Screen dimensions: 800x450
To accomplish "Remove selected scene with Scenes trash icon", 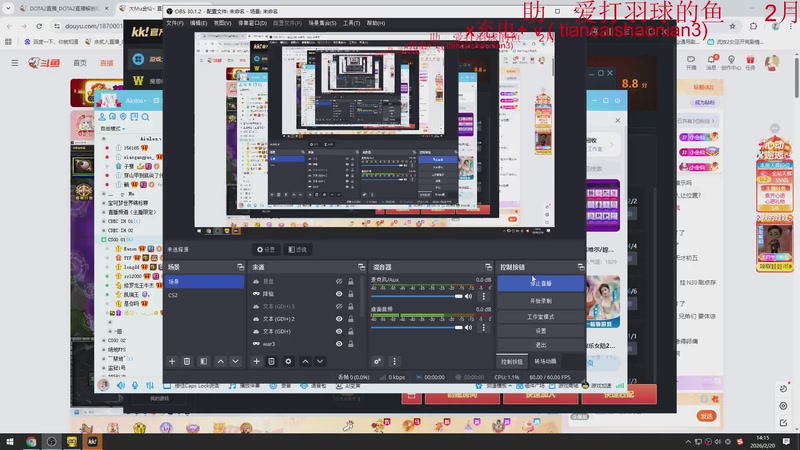I will pyautogui.click(x=187, y=361).
